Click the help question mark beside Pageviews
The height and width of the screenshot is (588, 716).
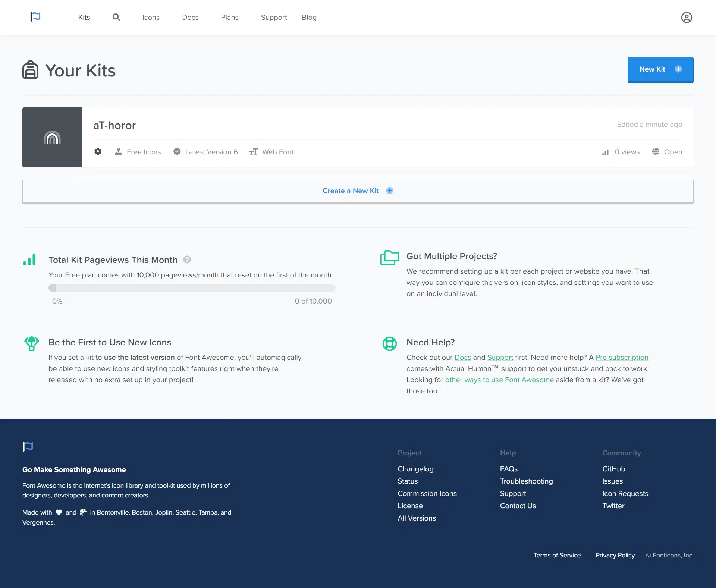(187, 260)
